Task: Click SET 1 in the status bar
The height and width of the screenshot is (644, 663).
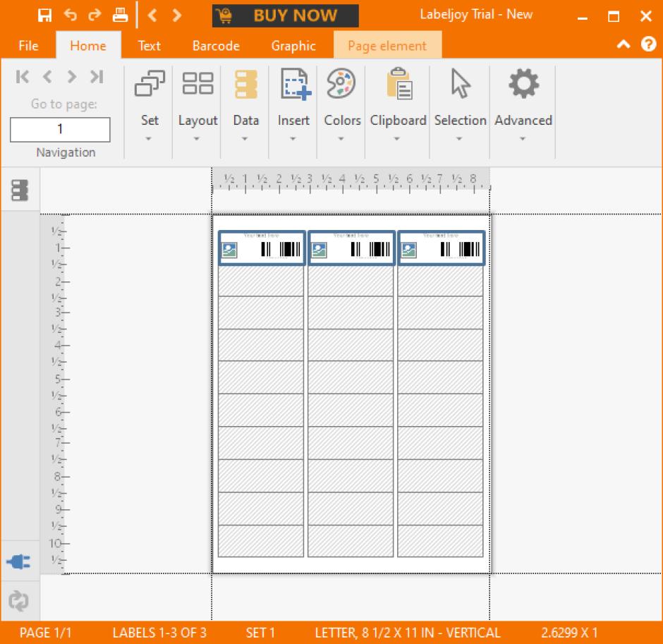Action: [x=260, y=633]
